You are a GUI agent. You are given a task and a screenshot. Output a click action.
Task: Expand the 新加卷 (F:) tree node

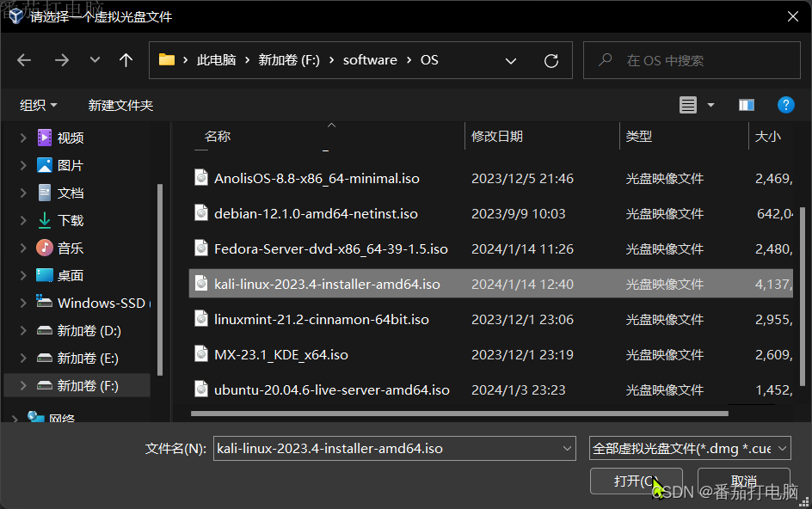[22, 386]
